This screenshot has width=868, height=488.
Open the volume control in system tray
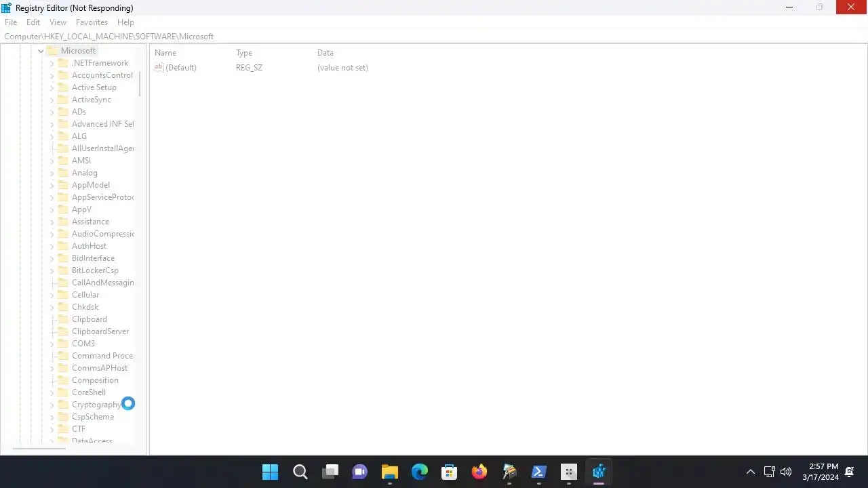[x=786, y=472]
